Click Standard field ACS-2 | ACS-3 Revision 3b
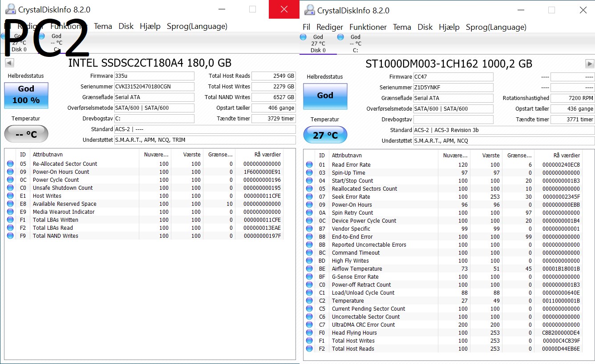 [504, 130]
